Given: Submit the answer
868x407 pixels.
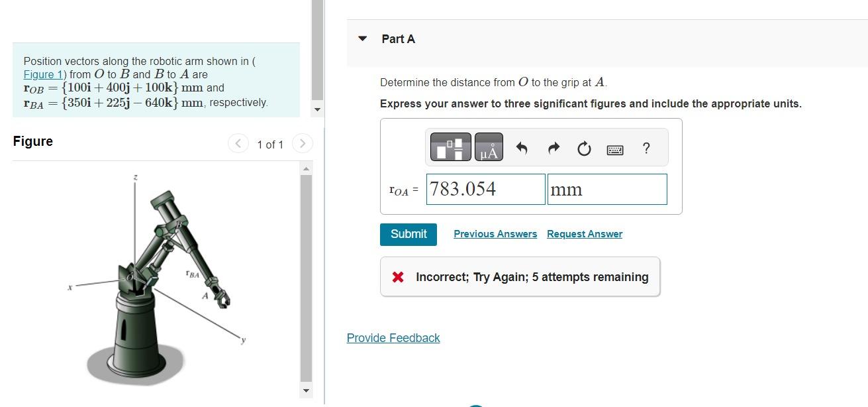Looking at the screenshot, I should (408, 234).
